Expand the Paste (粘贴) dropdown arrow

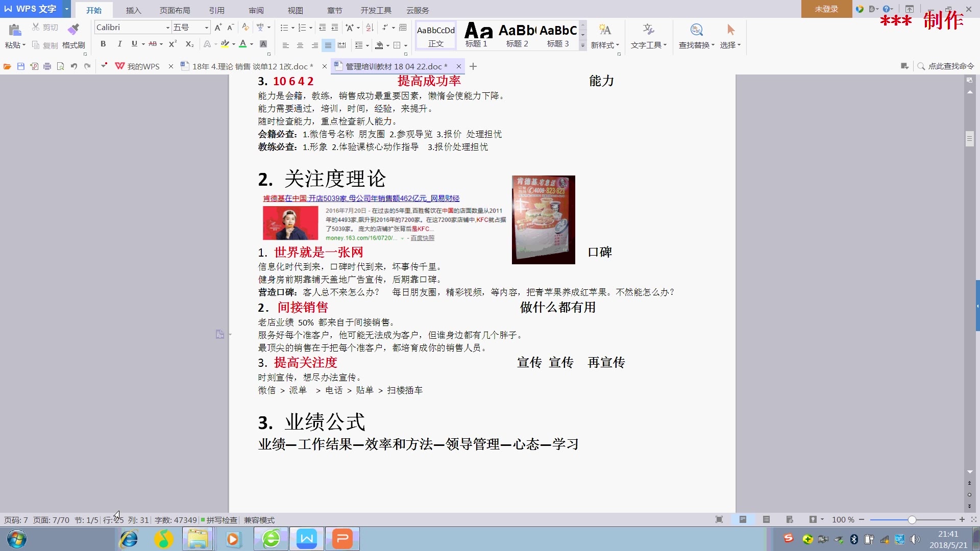point(23,45)
